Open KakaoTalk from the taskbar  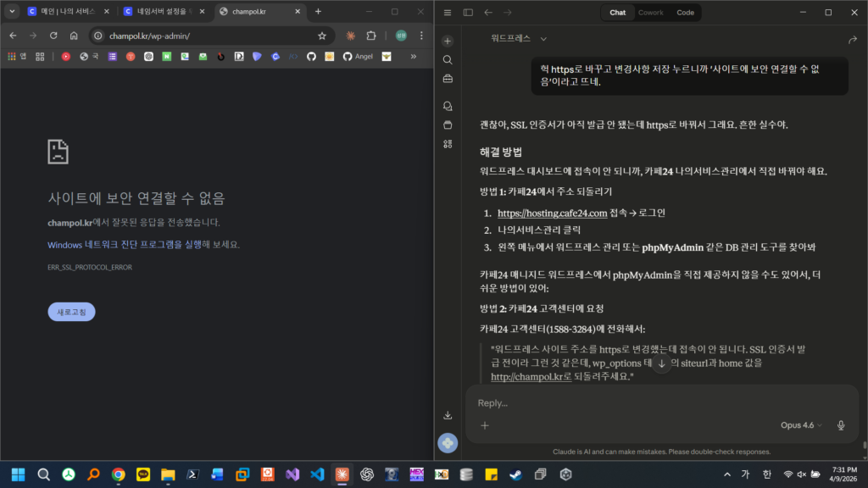pos(142,474)
